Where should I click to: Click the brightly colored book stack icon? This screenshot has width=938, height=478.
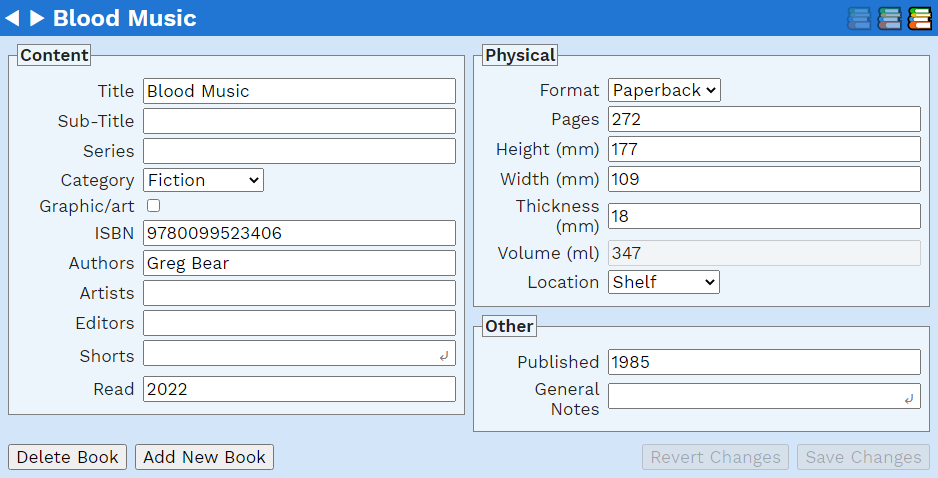click(x=919, y=18)
